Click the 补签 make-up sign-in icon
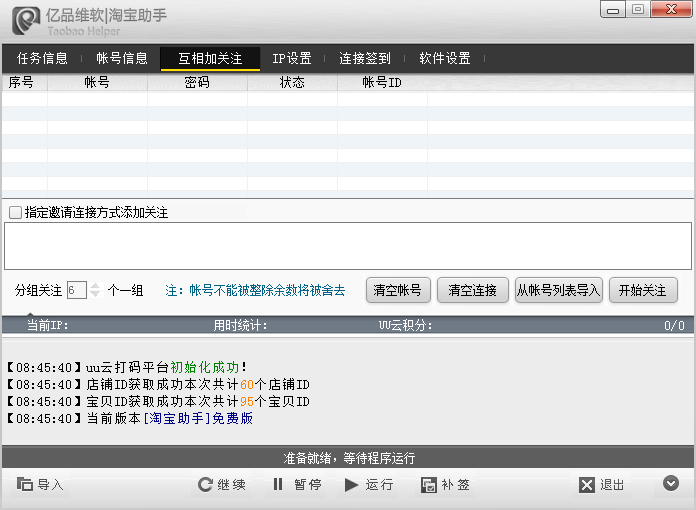696x510 pixels. point(428,485)
